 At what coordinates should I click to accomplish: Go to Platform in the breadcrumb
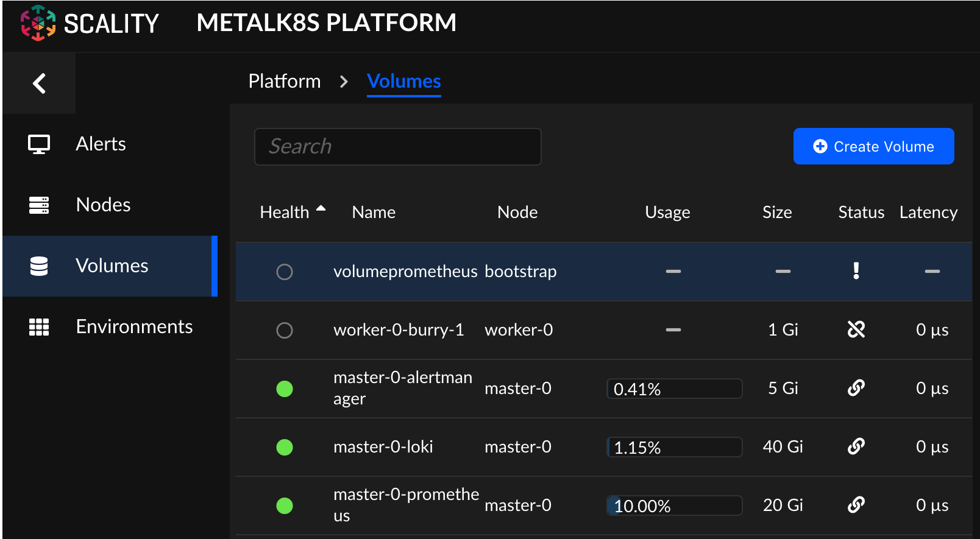coord(285,81)
